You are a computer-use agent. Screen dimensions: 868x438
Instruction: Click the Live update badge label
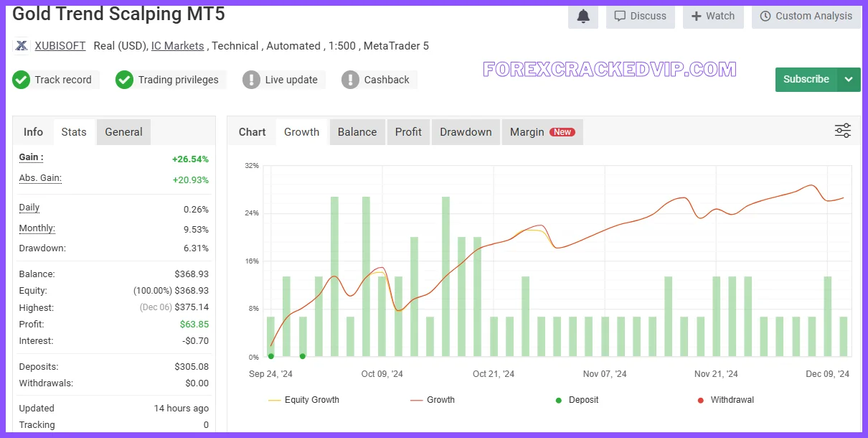(x=291, y=80)
